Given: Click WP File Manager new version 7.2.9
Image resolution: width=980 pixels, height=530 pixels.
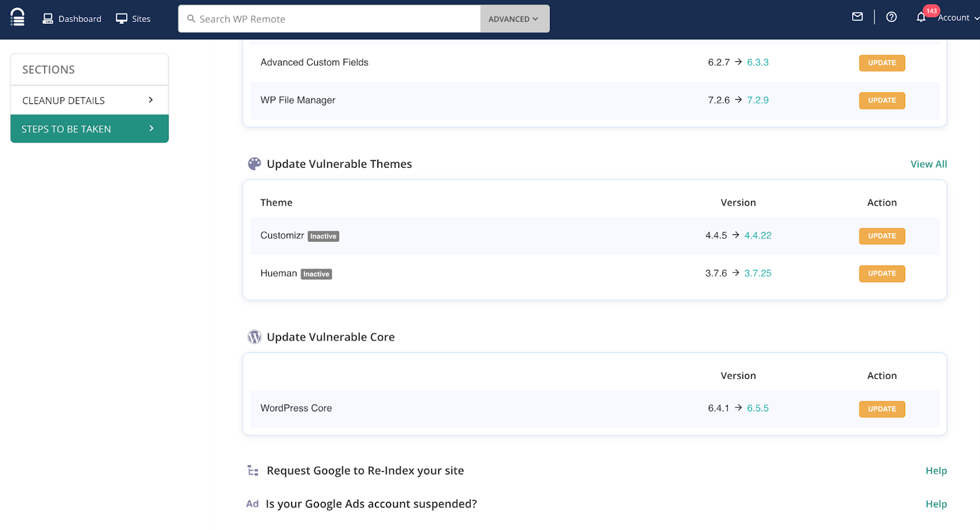Looking at the screenshot, I should (x=758, y=100).
